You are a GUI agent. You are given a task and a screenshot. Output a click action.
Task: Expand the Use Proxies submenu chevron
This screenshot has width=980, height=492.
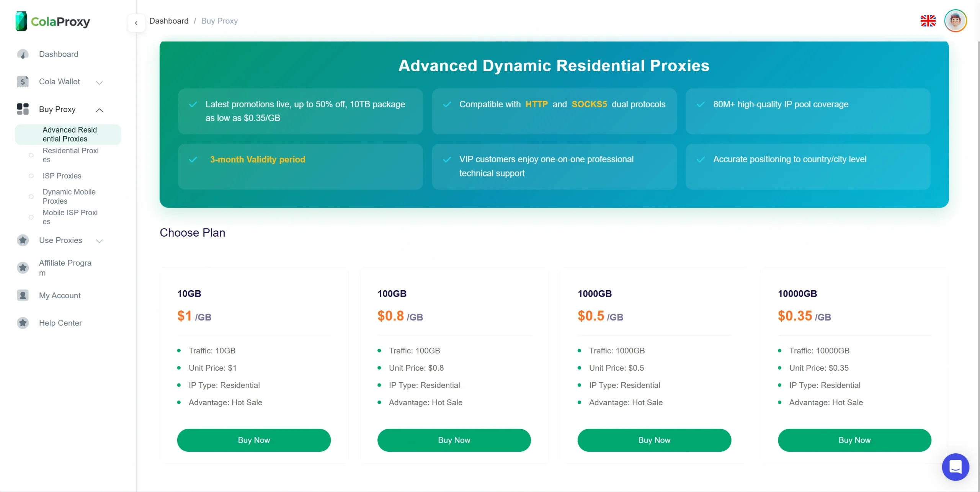pyautogui.click(x=100, y=241)
